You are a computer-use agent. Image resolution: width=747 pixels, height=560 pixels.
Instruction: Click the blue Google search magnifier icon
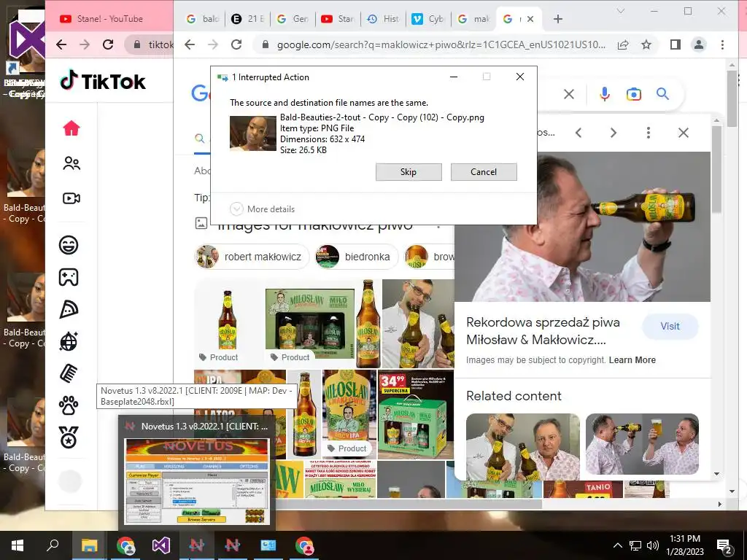(662, 94)
